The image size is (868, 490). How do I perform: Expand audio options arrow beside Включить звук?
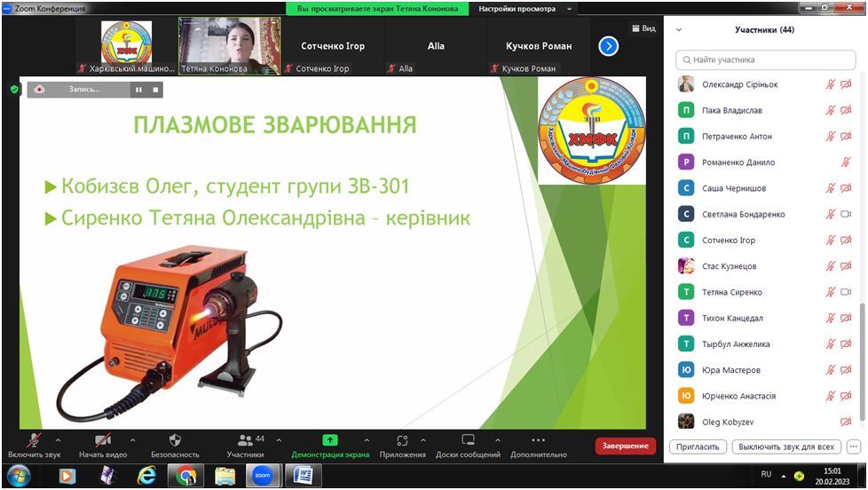click(x=58, y=440)
